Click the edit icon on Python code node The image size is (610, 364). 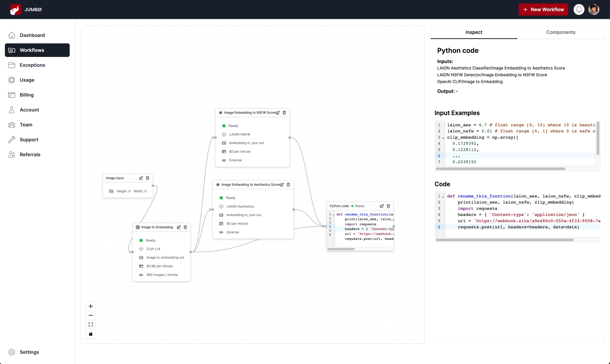381,206
